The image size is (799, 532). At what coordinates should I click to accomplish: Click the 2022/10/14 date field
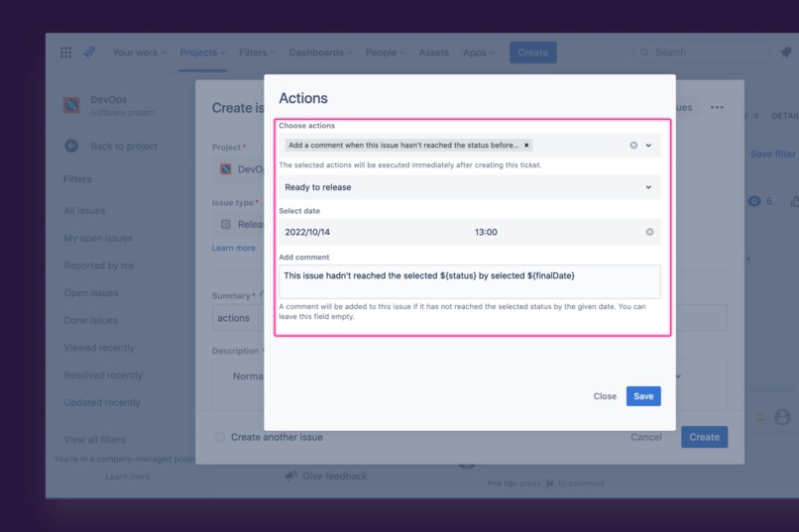point(307,232)
